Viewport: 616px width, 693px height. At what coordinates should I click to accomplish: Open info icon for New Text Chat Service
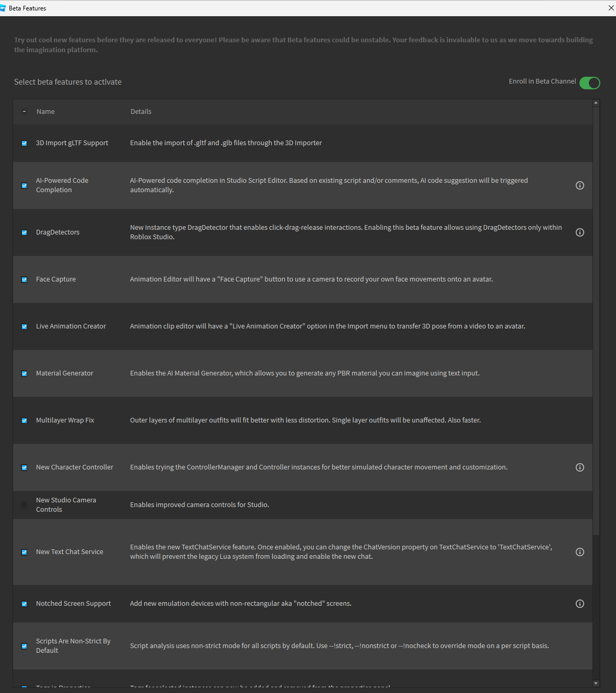580,552
